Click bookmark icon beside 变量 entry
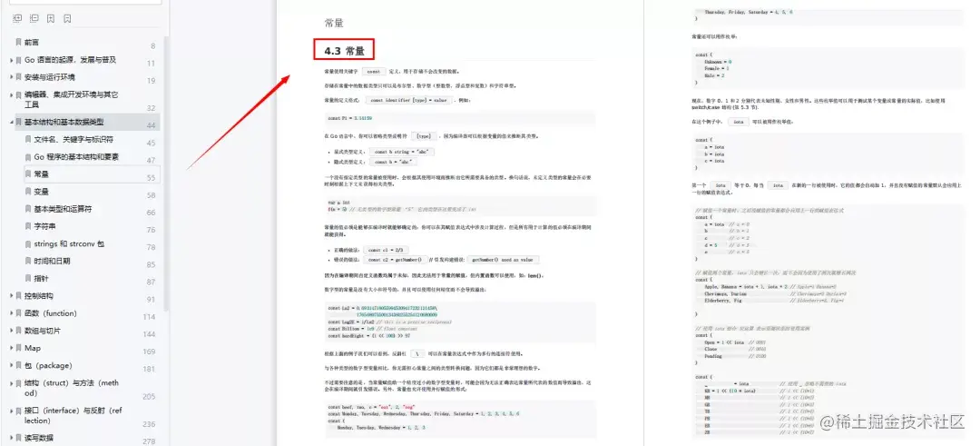Image resolution: width=980 pixels, height=446 pixels. click(28, 192)
